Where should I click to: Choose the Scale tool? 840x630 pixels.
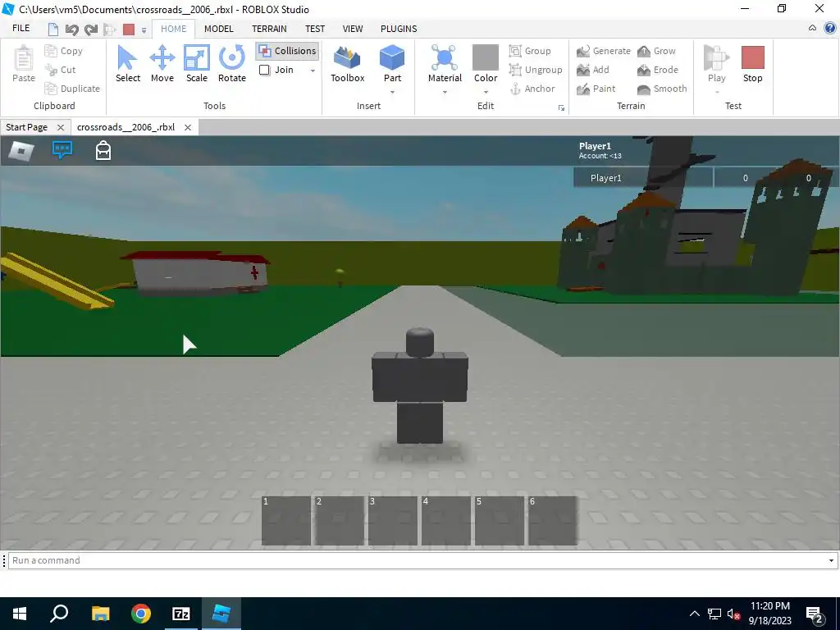point(197,63)
